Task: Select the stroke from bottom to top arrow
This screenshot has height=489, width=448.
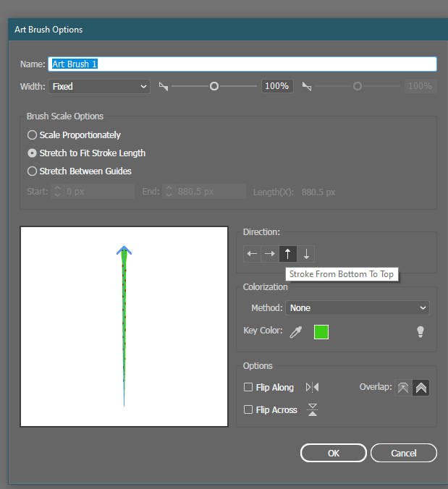Action: pyautogui.click(x=287, y=254)
